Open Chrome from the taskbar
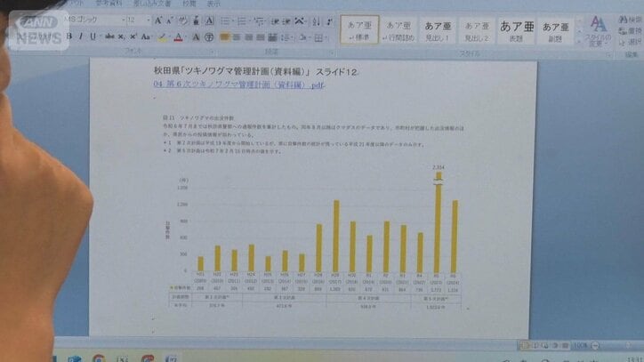The width and height of the screenshot is (644, 362). coord(99,358)
